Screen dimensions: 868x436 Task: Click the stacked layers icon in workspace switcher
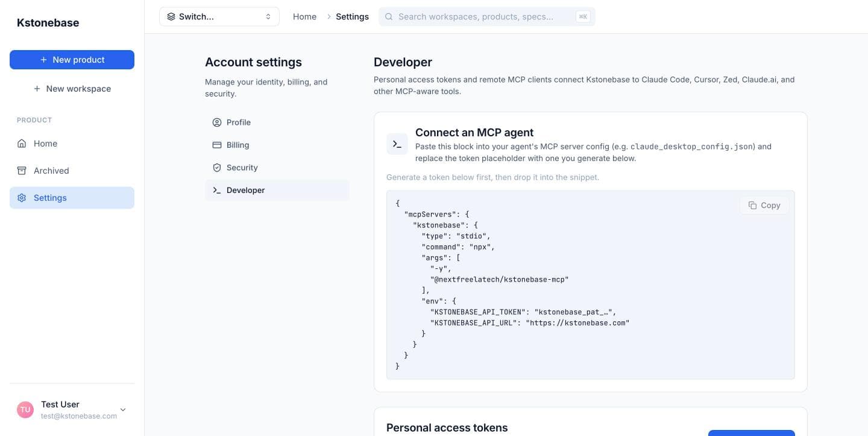171,17
